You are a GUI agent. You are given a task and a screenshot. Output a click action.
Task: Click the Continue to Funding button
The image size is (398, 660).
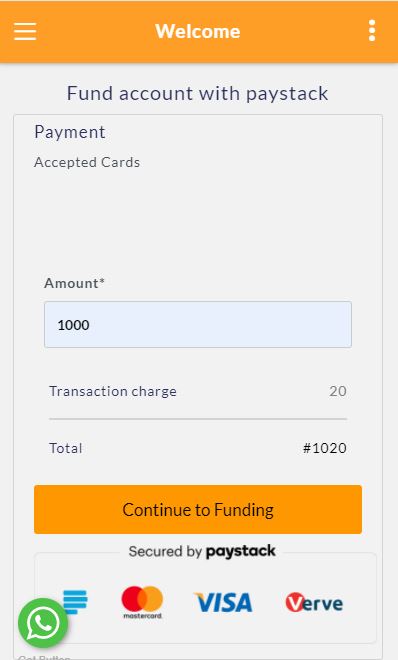[198, 509]
